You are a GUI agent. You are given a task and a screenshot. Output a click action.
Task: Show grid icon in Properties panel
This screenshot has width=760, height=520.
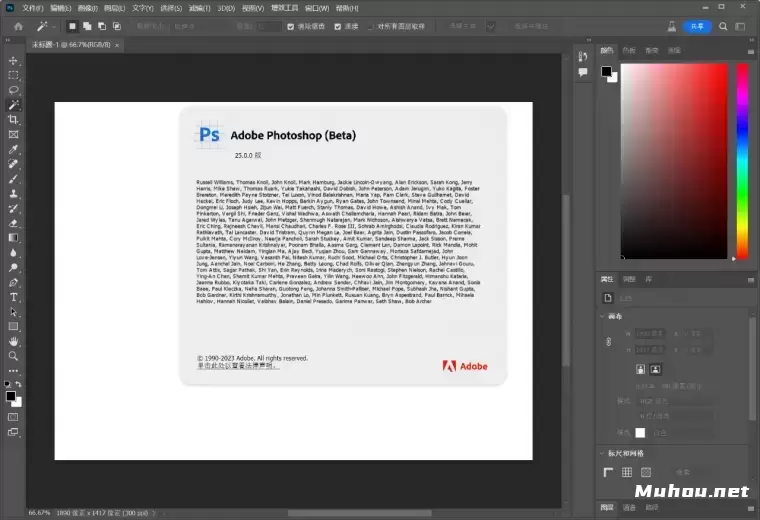(x=627, y=472)
